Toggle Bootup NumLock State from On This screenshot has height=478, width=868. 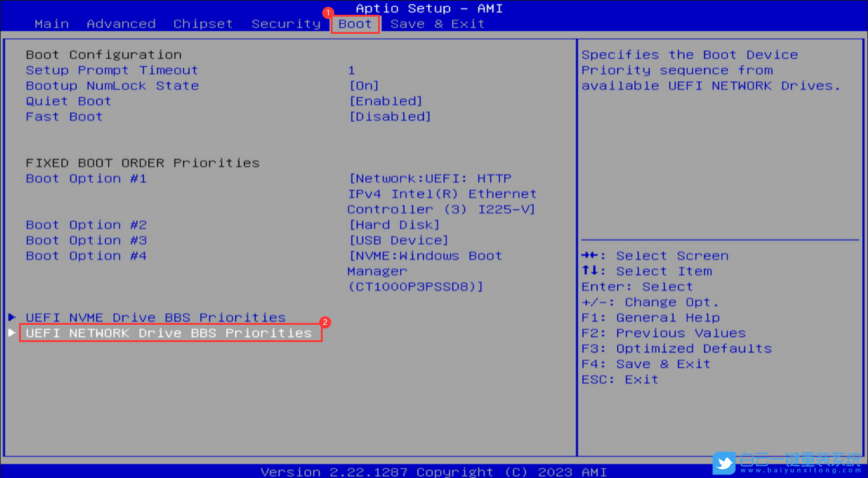364,86
